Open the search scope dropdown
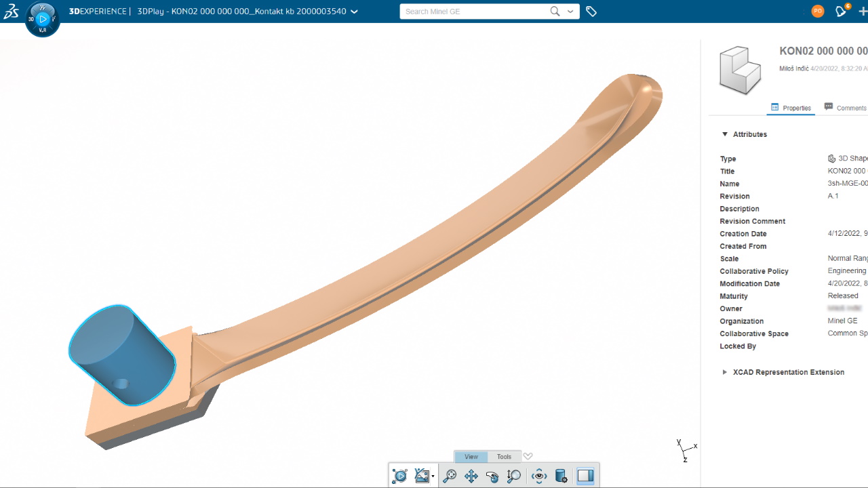 (570, 11)
